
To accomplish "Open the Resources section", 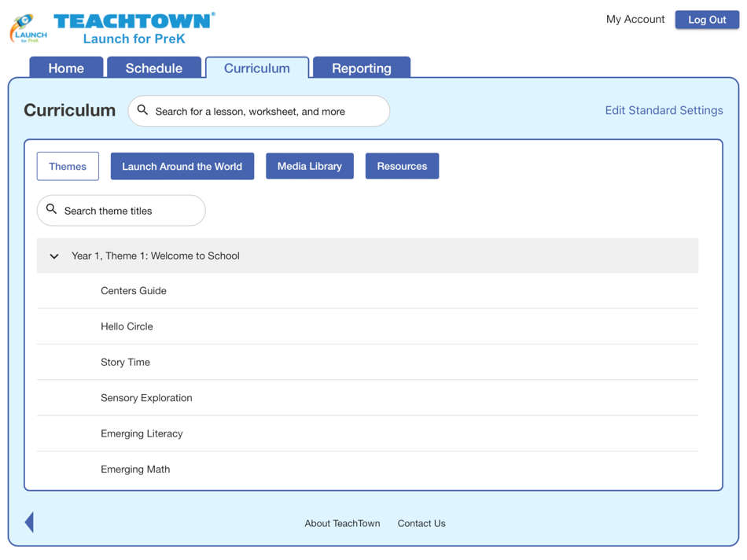I will point(402,166).
